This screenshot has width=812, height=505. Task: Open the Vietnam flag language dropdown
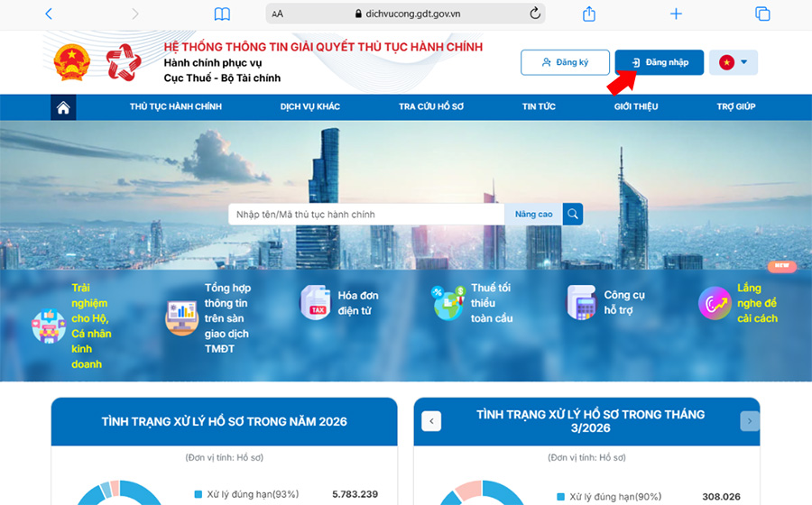[x=734, y=62]
